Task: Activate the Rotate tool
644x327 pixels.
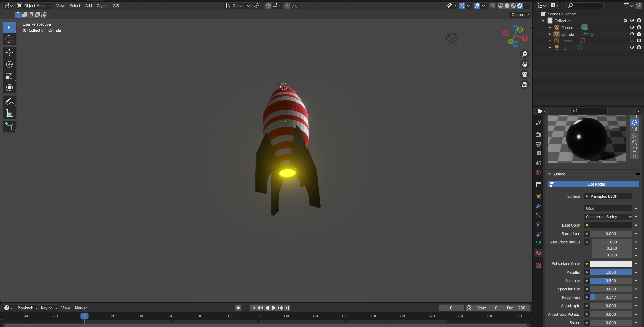Action: 9,64
